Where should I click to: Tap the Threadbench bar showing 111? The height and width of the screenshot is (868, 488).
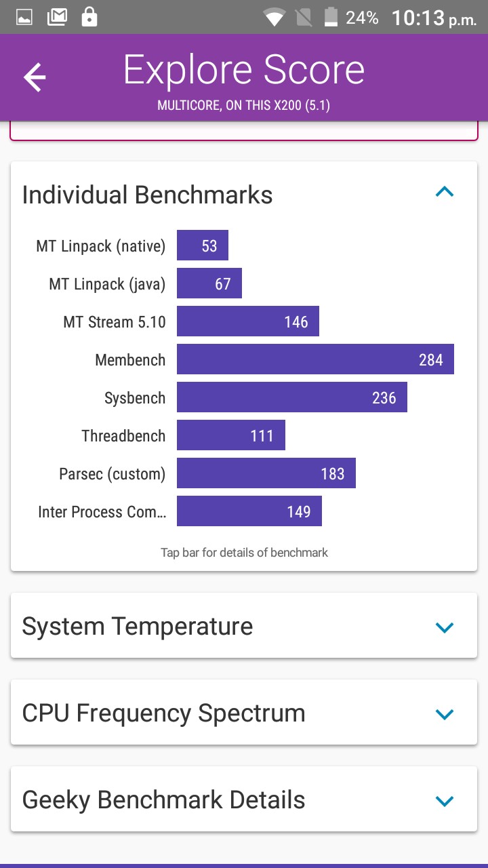pos(230,435)
